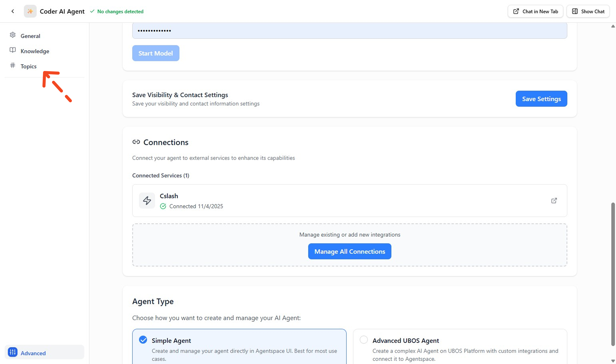616x364 pixels.
Task: Open Cslash connection external link icon
Action: point(554,201)
